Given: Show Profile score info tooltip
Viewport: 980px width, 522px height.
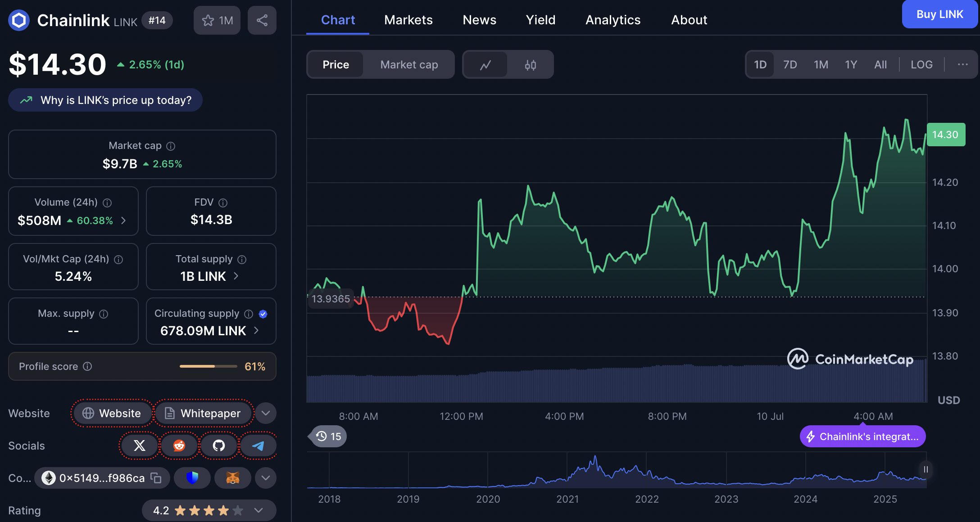Looking at the screenshot, I should (87, 366).
